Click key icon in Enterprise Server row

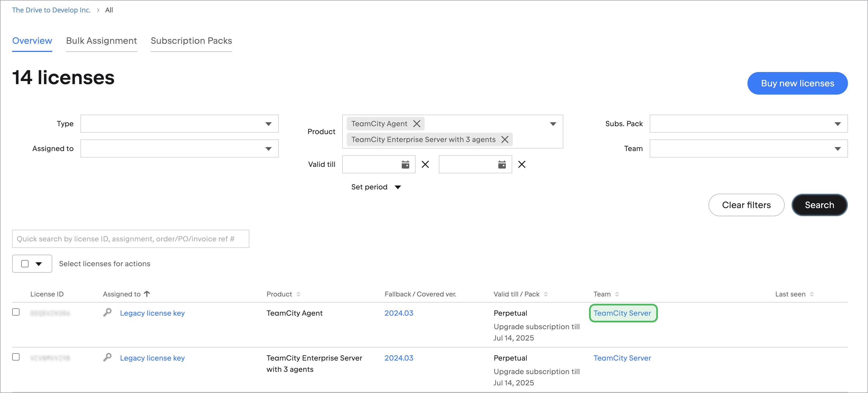108,357
